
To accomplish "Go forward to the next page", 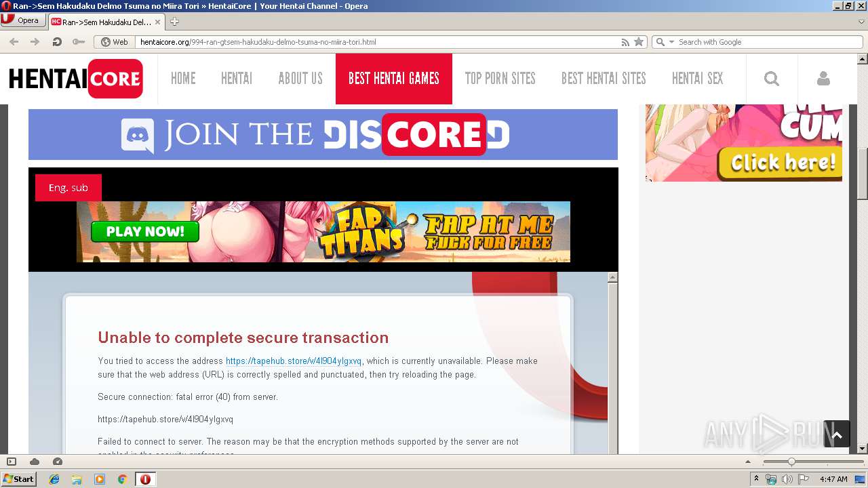I will 35,42.
